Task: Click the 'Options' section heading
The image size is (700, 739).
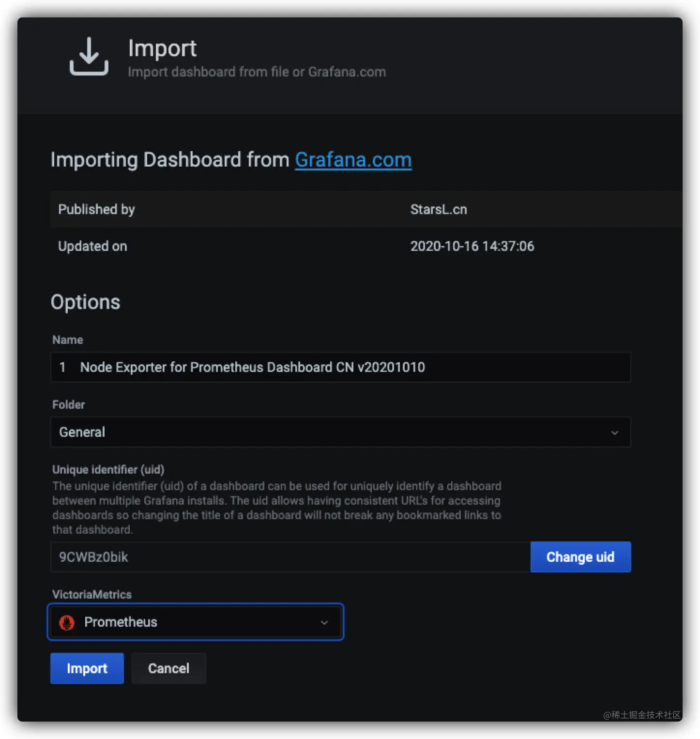Action: [x=86, y=302]
